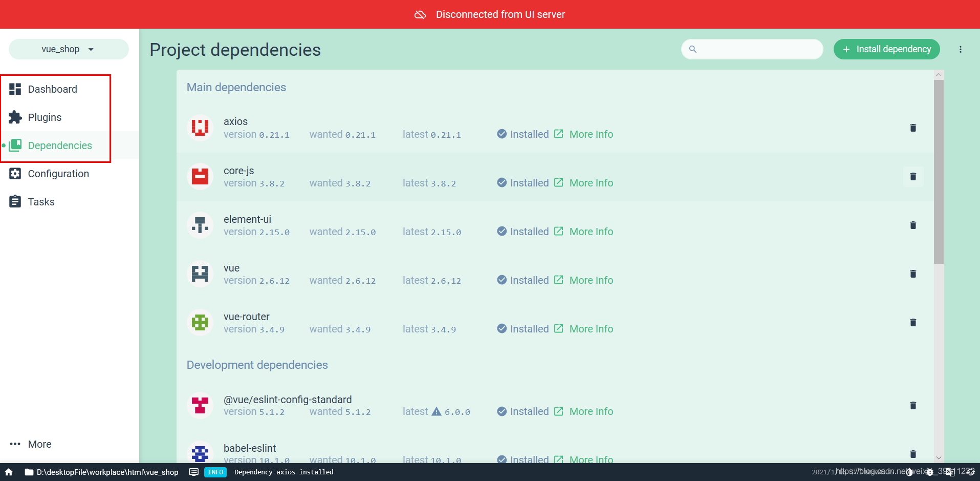Click the core-js package avatar

coord(200,176)
